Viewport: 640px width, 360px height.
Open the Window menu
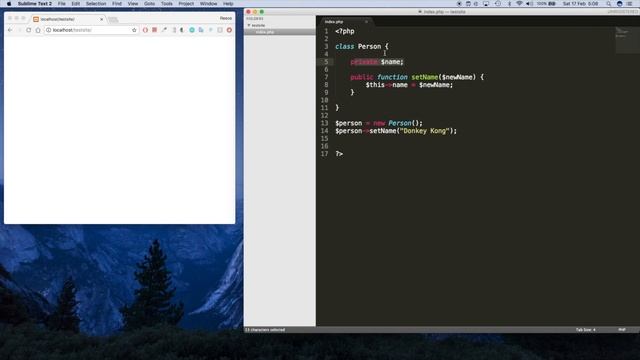pos(209,4)
